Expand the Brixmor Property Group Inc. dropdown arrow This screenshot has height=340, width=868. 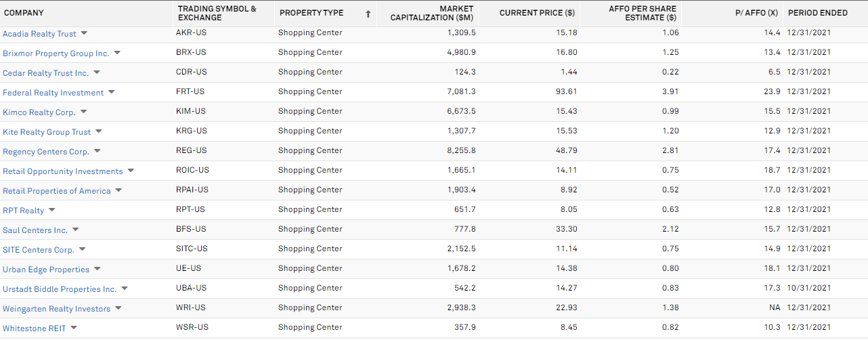[x=117, y=53]
